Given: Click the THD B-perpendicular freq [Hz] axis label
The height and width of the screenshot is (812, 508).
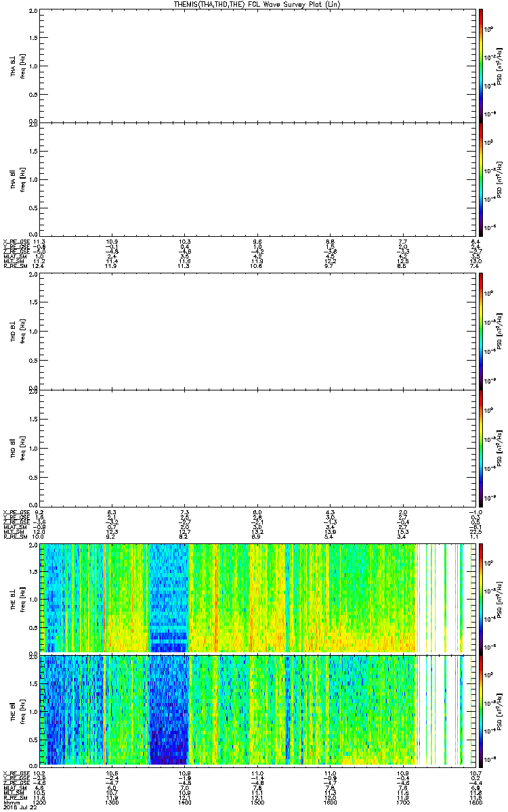Looking at the screenshot, I should (x=24, y=331).
